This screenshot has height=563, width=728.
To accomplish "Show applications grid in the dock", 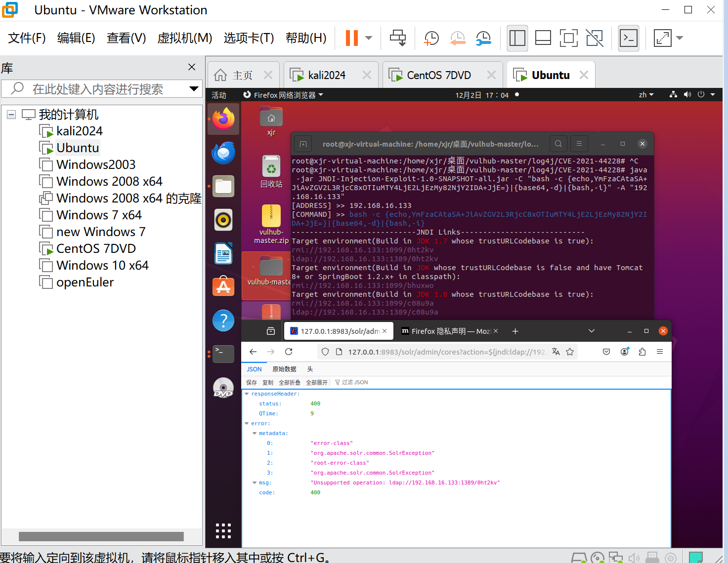I will (223, 530).
